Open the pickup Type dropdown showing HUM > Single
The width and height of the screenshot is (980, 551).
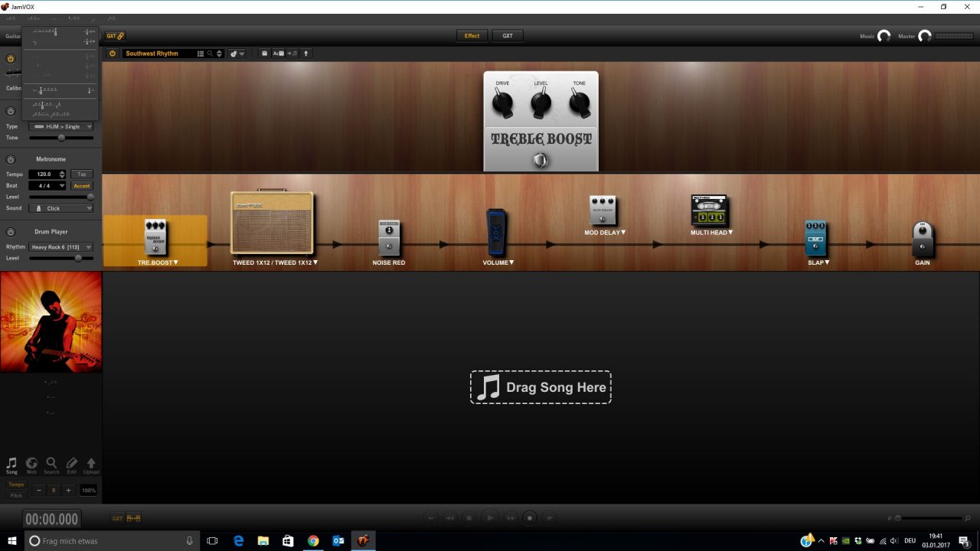61,126
